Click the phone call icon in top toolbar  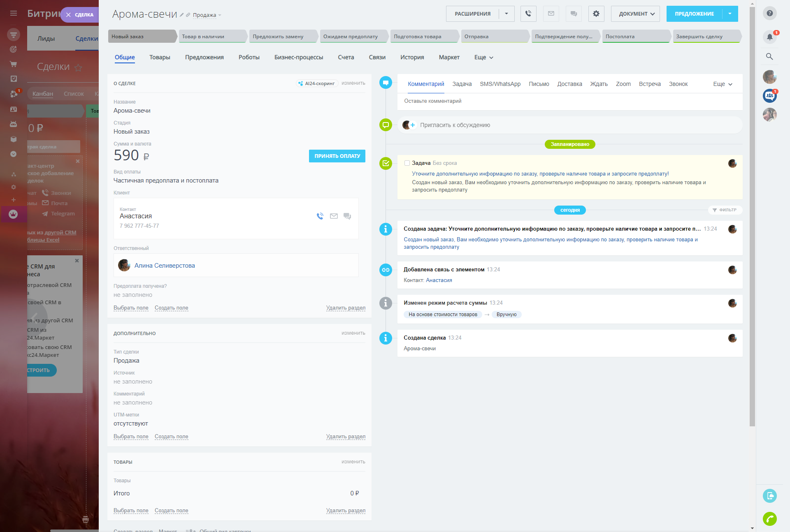tap(528, 14)
